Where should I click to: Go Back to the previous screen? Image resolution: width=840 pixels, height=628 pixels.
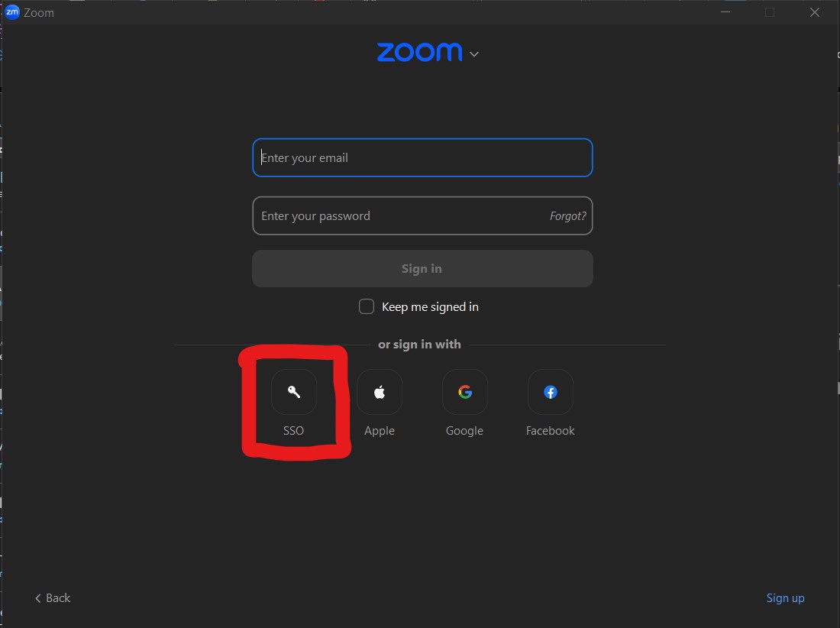coord(53,598)
